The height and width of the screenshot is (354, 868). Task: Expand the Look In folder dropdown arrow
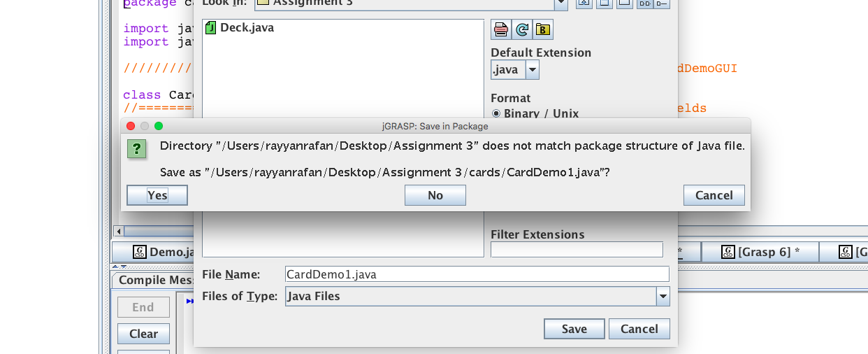(x=560, y=3)
